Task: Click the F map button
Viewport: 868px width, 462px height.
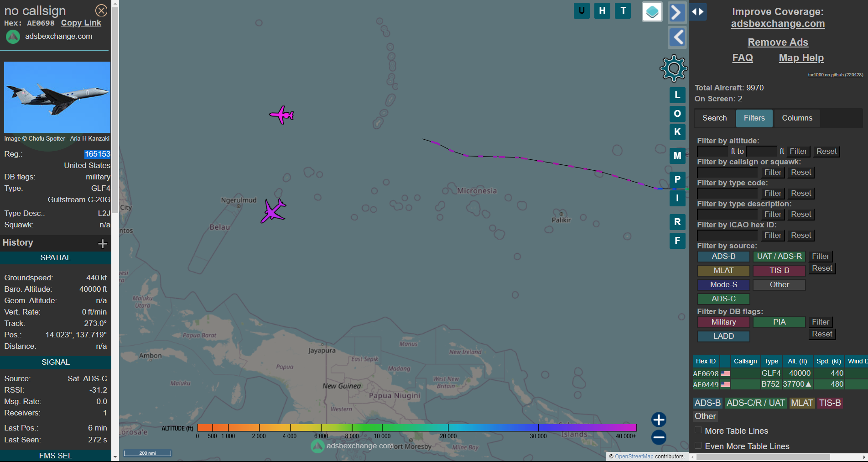Action: (677, 241)
